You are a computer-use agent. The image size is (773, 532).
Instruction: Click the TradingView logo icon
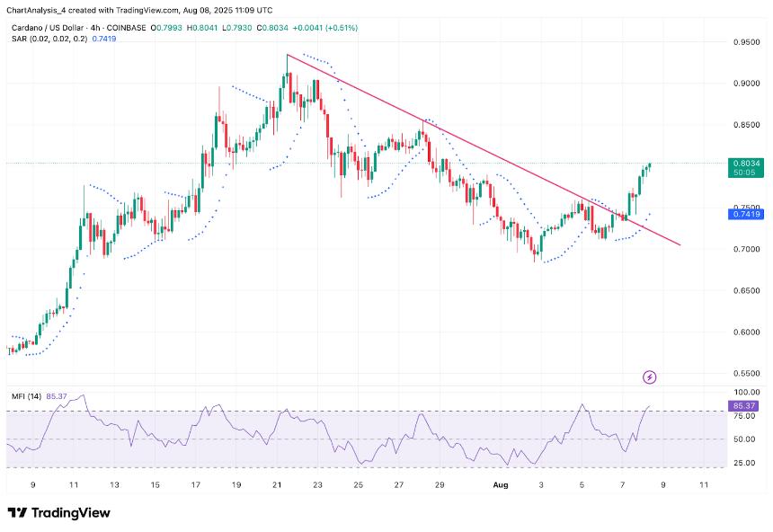point(17,512)
